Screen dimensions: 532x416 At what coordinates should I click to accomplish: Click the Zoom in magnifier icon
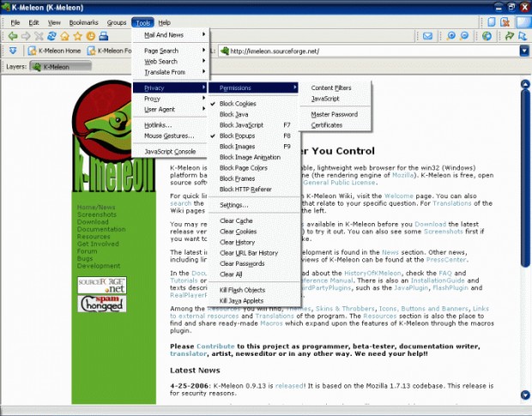point(450,36)
